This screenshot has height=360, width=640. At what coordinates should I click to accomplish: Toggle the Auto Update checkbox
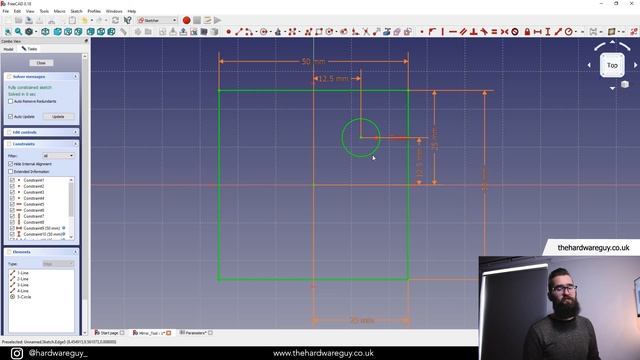11,116
